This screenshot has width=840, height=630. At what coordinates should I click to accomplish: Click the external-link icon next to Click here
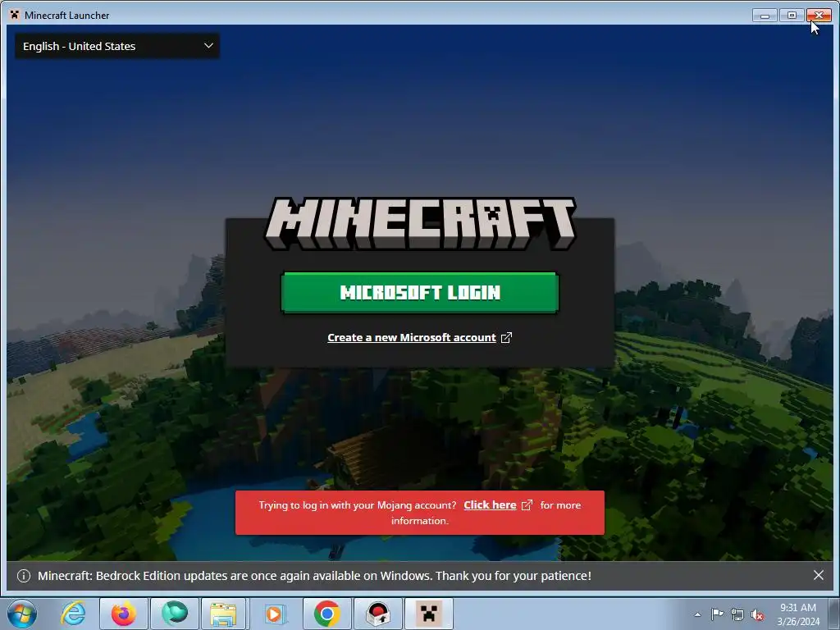(x=527, y=505)
